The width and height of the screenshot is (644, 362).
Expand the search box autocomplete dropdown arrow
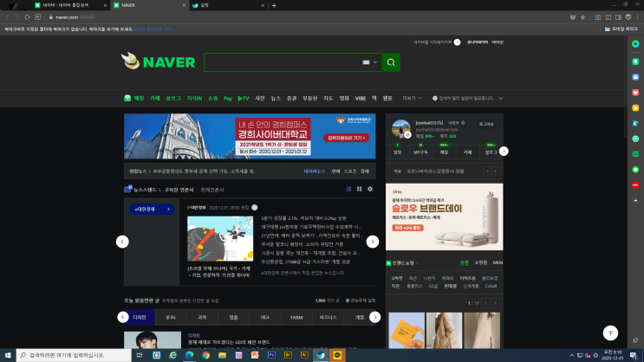(375, 62)
